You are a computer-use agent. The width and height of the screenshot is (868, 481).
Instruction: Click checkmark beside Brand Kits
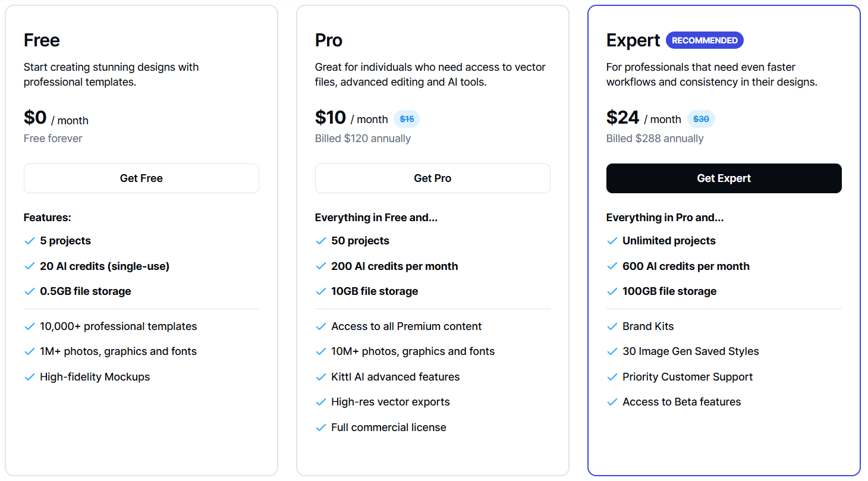tap(612, 326)
